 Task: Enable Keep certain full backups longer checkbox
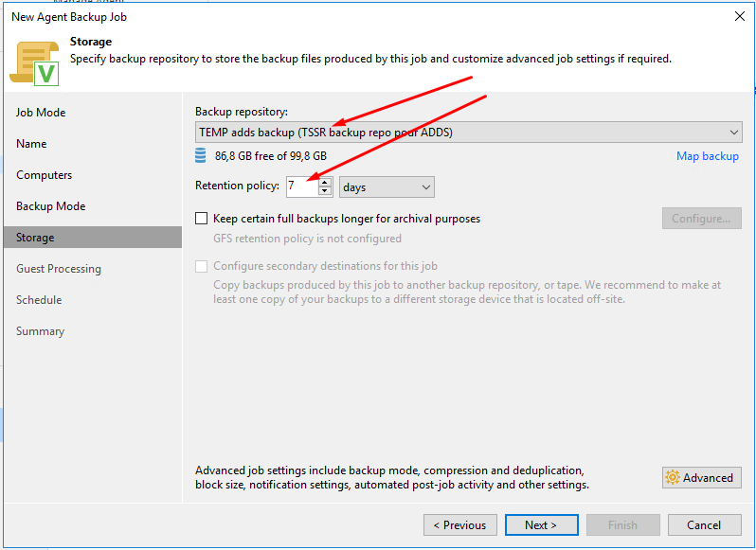pos(202,218)
